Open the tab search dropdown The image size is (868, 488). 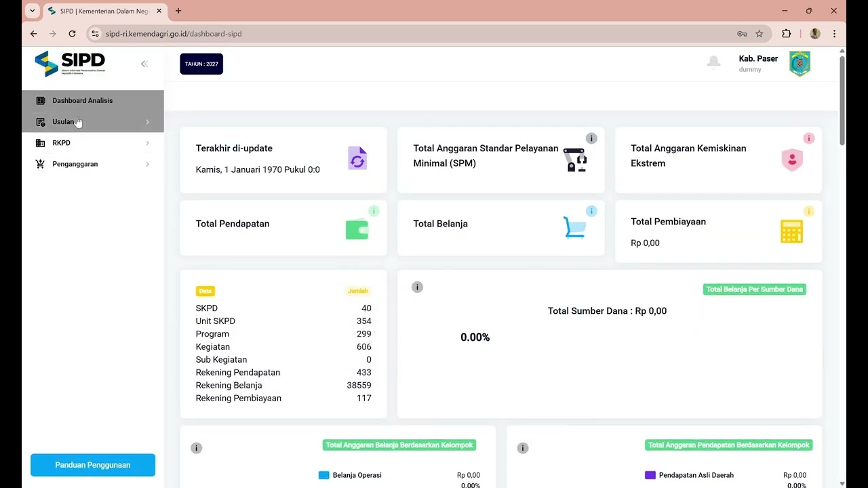(32, 11)
